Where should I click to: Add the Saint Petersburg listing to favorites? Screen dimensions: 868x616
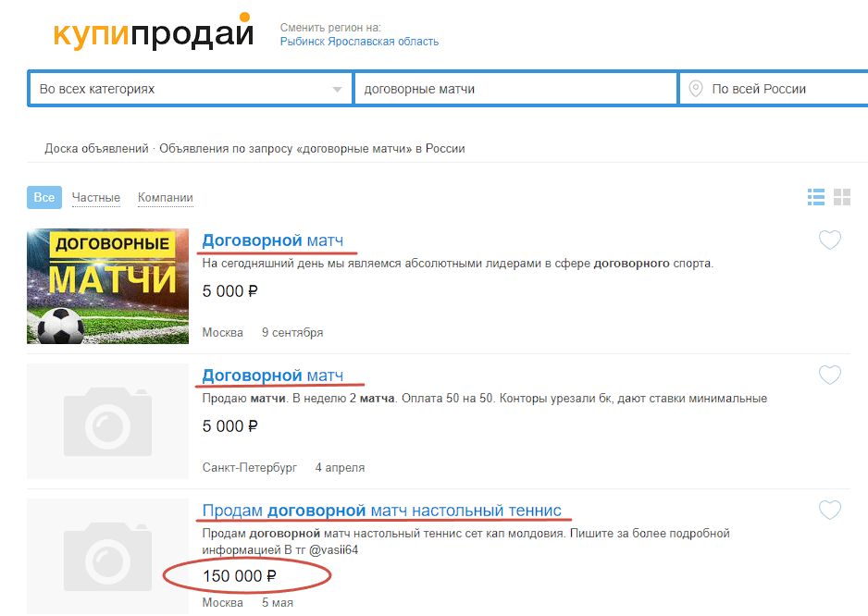829,375
